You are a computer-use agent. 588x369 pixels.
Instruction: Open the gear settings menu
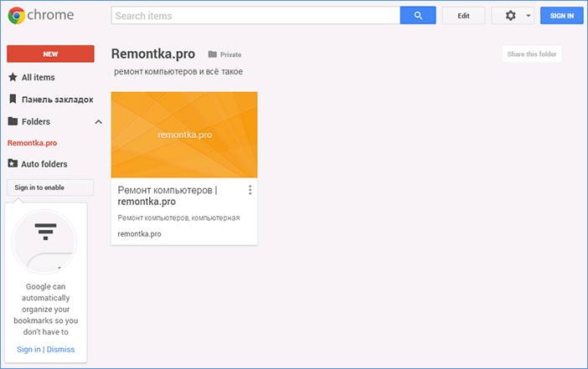point(511,16)
